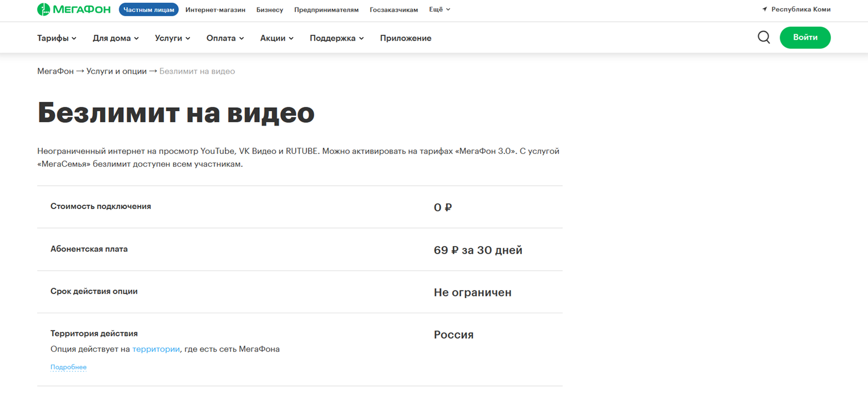This screenshot has width=868, height=400.
Task: Open the Ещё dropdown in top bar
Action: coord(439,9)
